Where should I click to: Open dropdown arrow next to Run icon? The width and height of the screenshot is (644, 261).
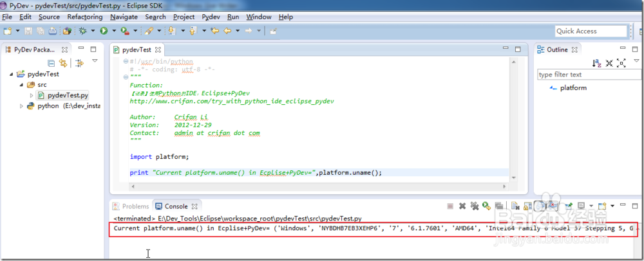[x=114, y=31]
